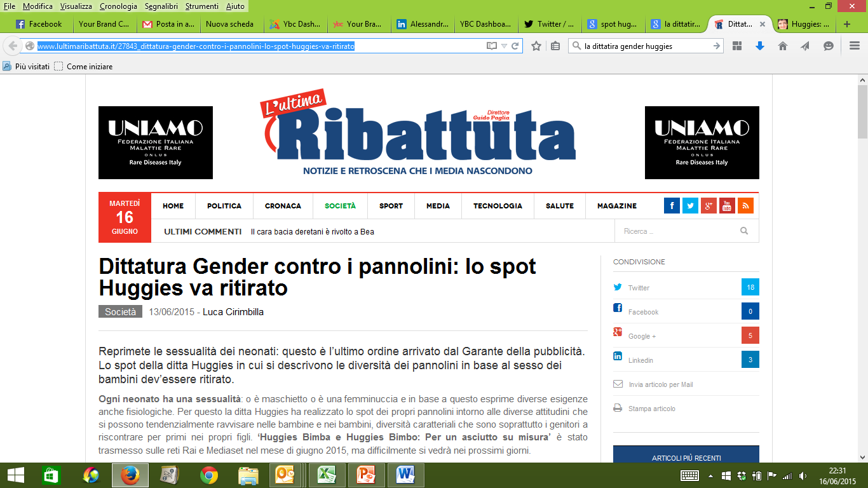Click the left UNIAMO banner
The width and height of the screenshot is (868, 488).
pyautogui.click(x=156, y=142)
